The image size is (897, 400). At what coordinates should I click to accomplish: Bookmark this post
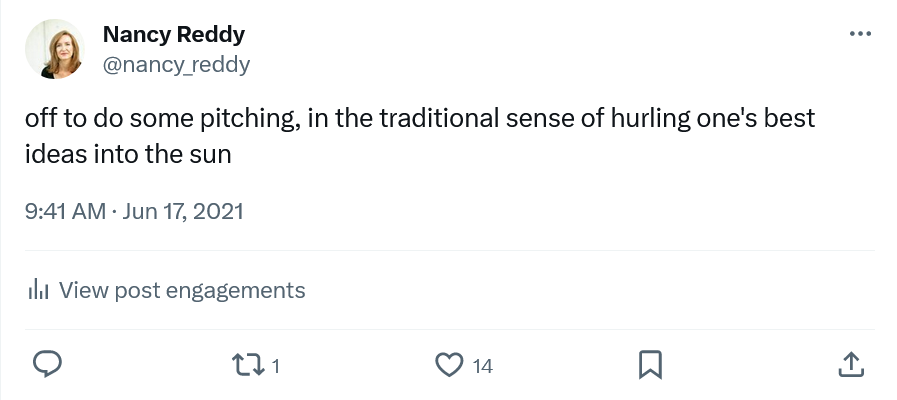650,365
